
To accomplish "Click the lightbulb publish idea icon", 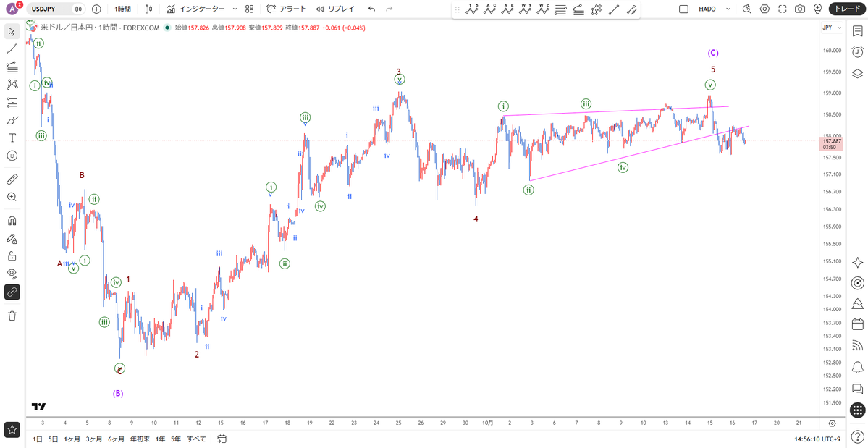I will 817,9.
